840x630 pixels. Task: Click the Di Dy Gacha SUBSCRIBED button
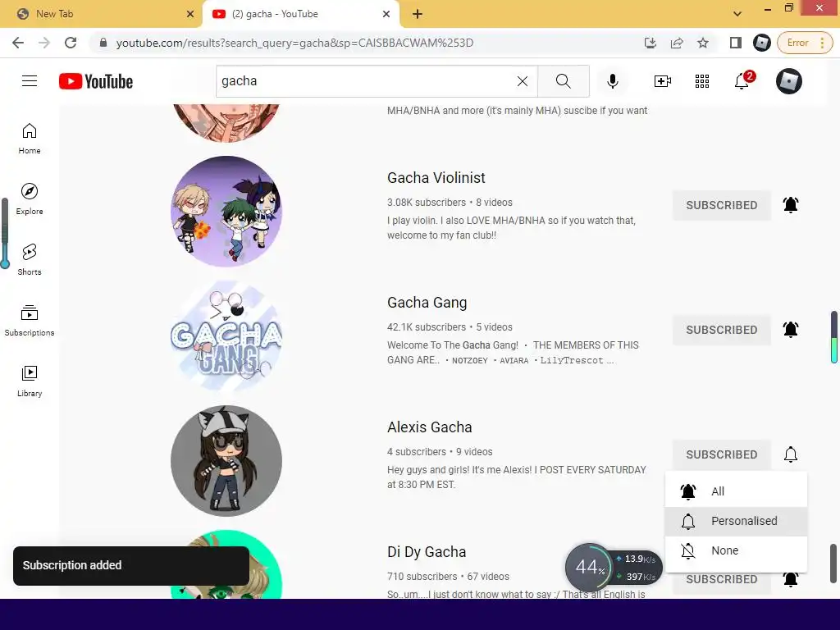(x=722, y=580)
